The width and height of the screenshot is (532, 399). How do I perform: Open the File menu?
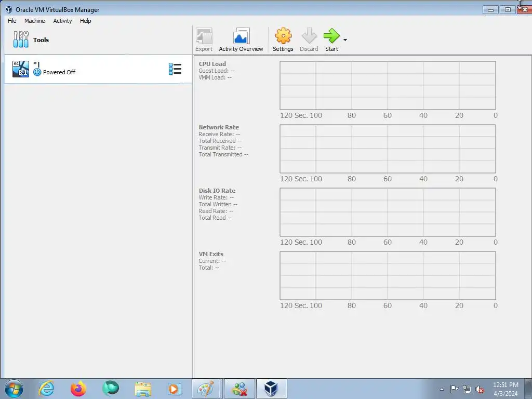(12, 21)
